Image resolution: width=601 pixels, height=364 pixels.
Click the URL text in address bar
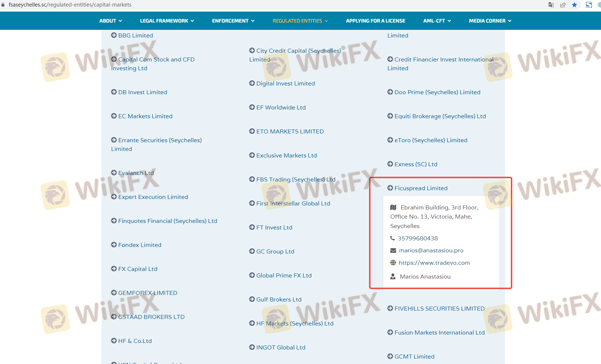tap(70, 5)
